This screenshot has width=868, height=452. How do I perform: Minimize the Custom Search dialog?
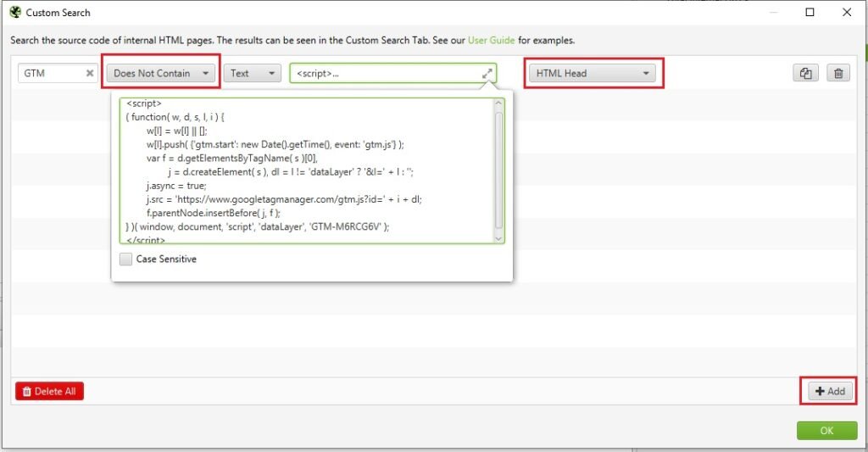click(772, 13)
